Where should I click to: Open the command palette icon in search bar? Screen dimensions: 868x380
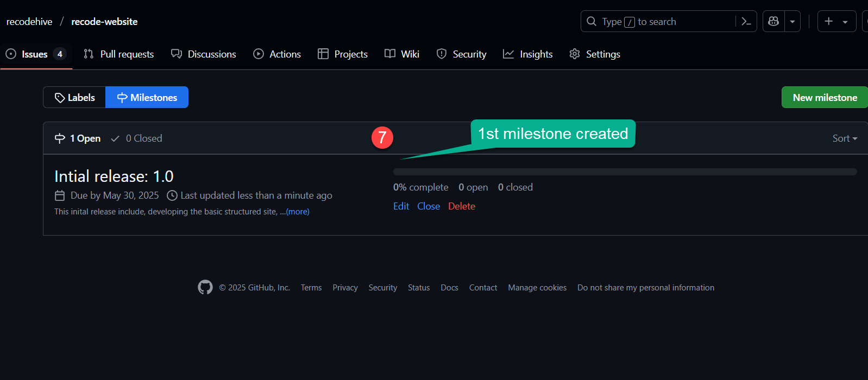pyautogui.click(x=746, y=22)
